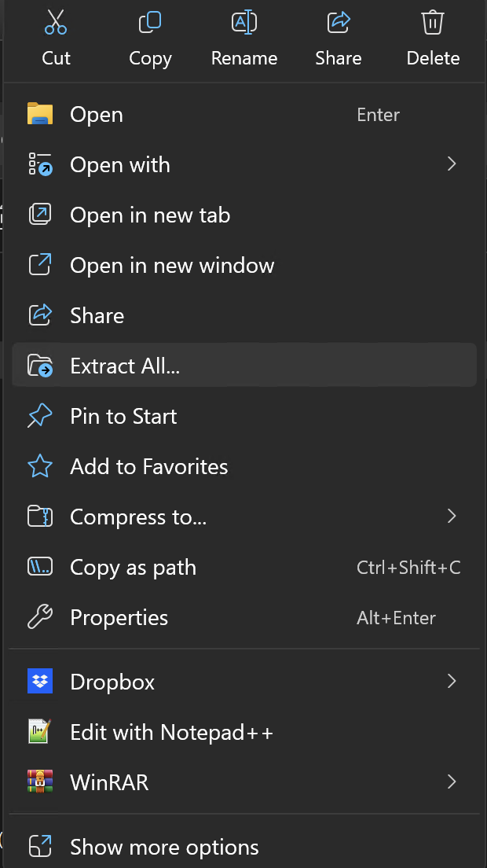Click the Share icon in top bar
This screenshot has width=487, height=868.
pos(339,22)
